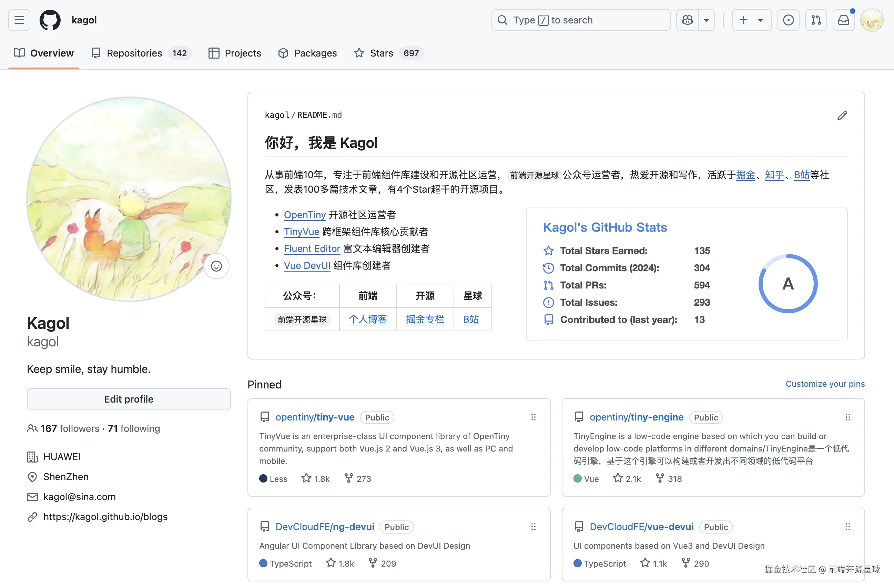Open the create new dropdown chevron
The image size is (894, 588).
(760, 20)
